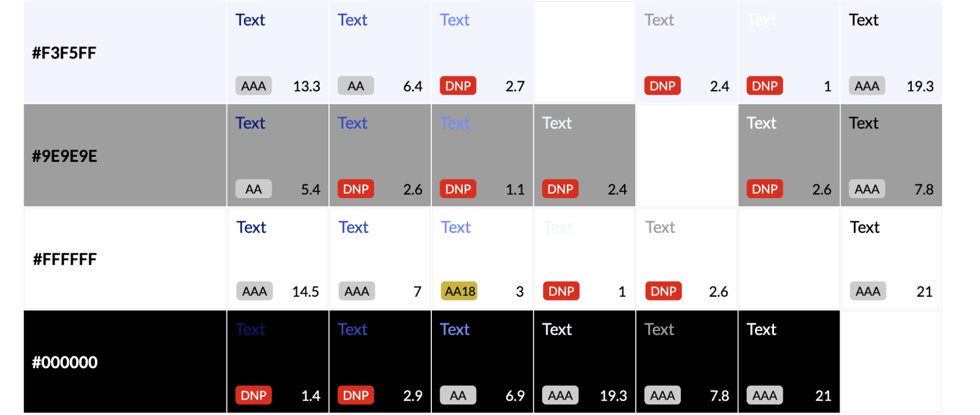Image resolution: width=980 pixels, height=415 pixels.
Task: Click the DNP badge with 2.7 ratio
Action: point(458,86)
